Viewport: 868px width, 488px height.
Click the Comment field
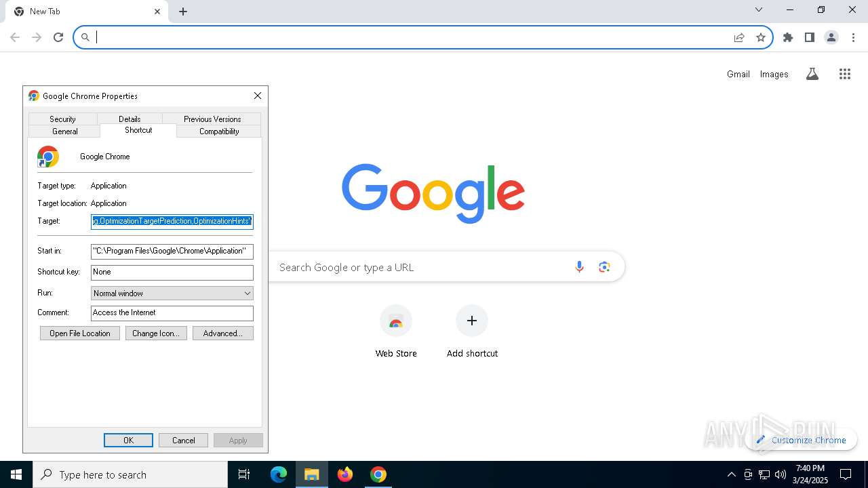tap(172, 312)
